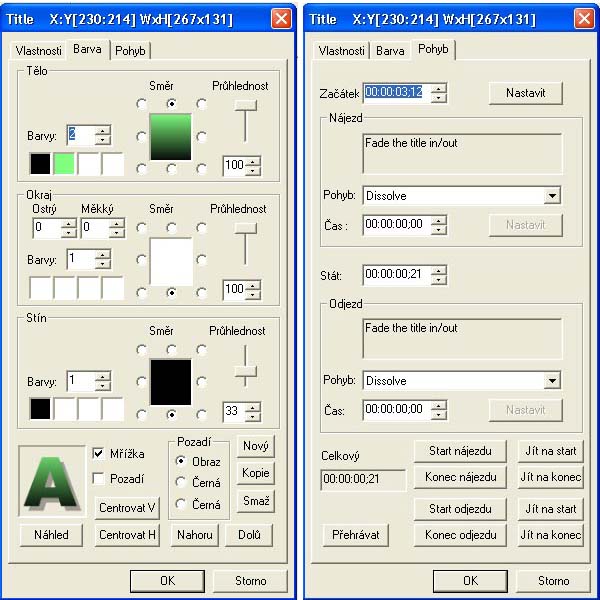Click the green gradient direction preview in Tělo
The width and height of the screenshot is (600, 600).
pyautogui.click(x=171, y=137)
